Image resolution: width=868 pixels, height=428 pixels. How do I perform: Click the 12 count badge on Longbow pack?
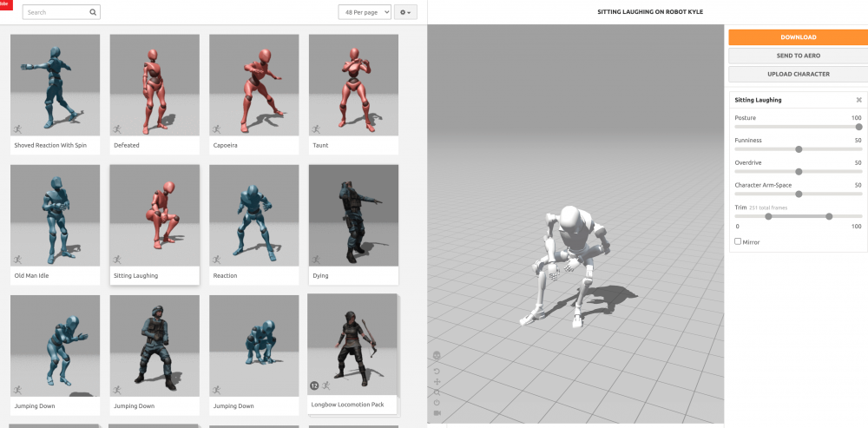314,385
